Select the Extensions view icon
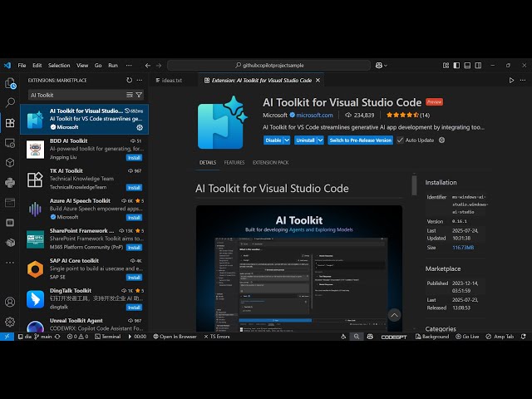This screenshot has width=532, height=399. pyautogui.click(x=10, y=122)
